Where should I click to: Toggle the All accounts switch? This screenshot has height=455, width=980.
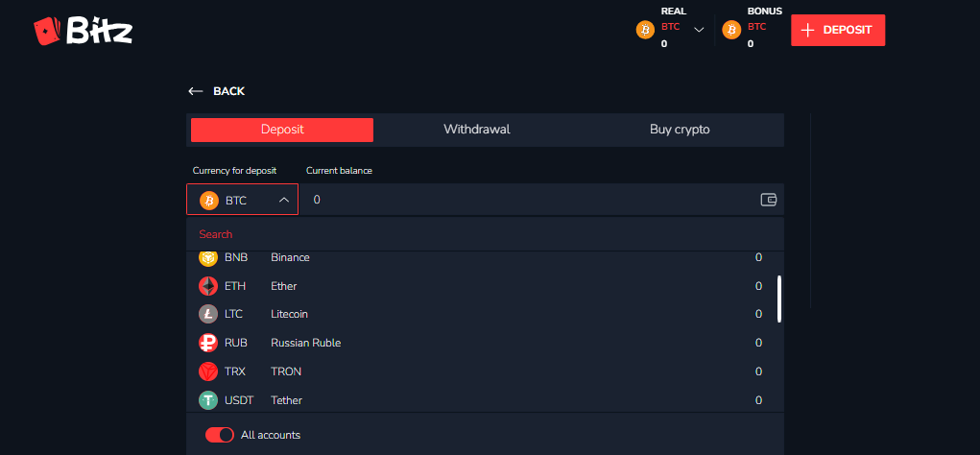[x=220, y=435]
